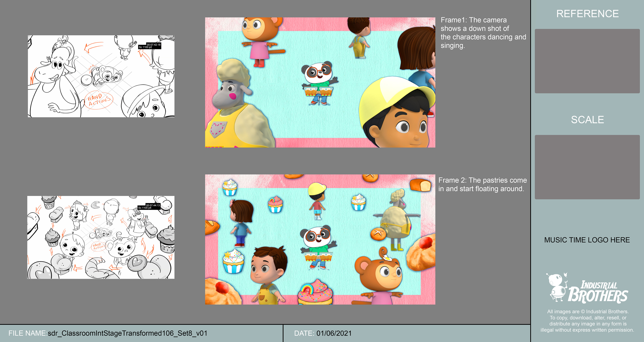Click the 'FILE NAME:' label
The height and width of the screenshot is (342, 644).
(28, 333)
